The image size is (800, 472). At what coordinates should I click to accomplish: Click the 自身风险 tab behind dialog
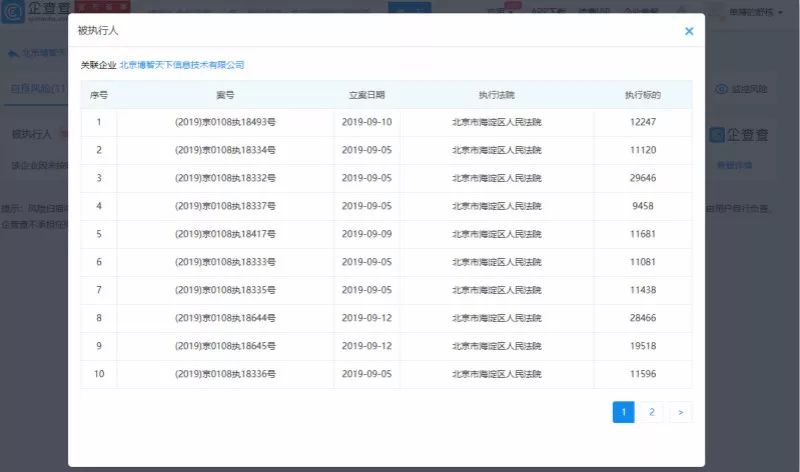click(x=38, y=88)
